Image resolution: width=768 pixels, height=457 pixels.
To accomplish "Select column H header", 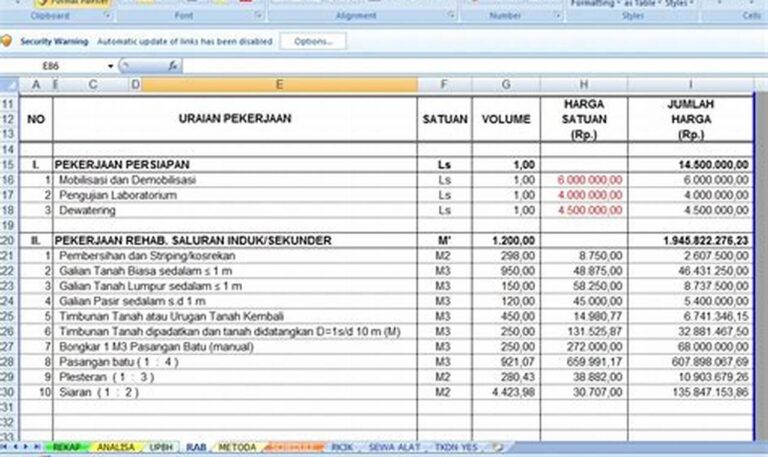I will pos(584,85).
